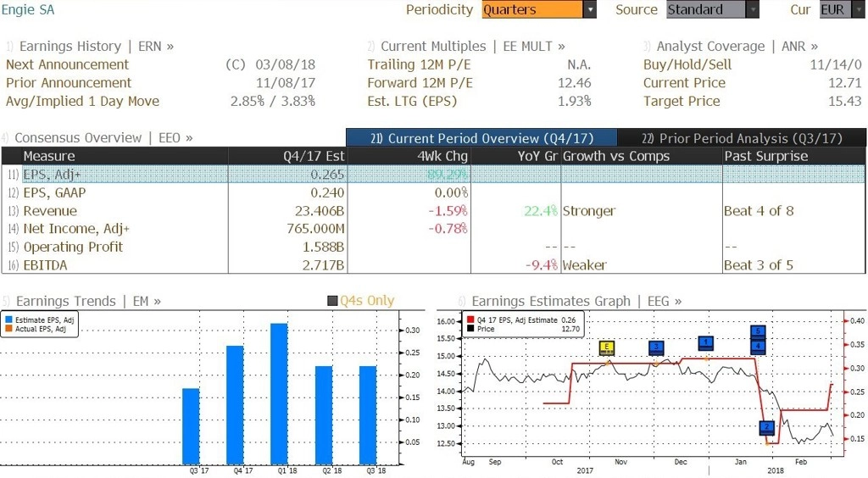
Task: Click the blue marker 5 on estimates graph
Action: tap(759, 332)
